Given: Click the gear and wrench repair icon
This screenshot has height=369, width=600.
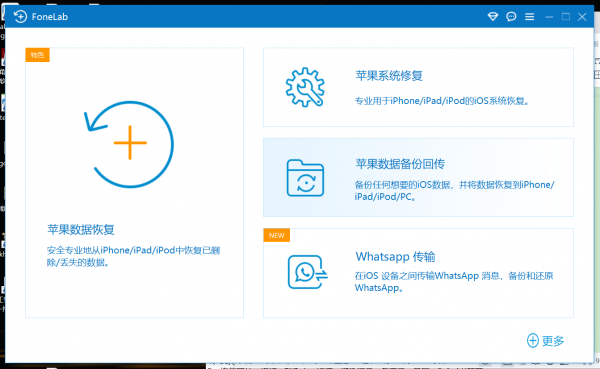Looking at the screenshot, I should (305, 87).
